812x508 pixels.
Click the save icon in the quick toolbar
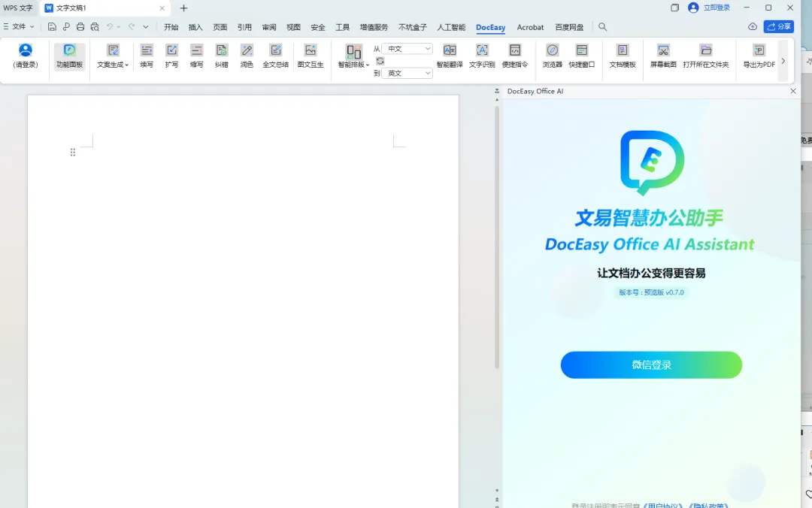[52, 27]
